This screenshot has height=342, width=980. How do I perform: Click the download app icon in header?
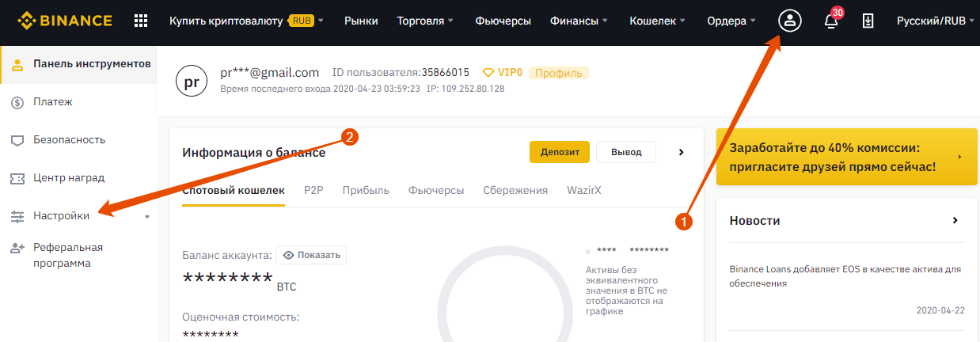click(868, 21)
